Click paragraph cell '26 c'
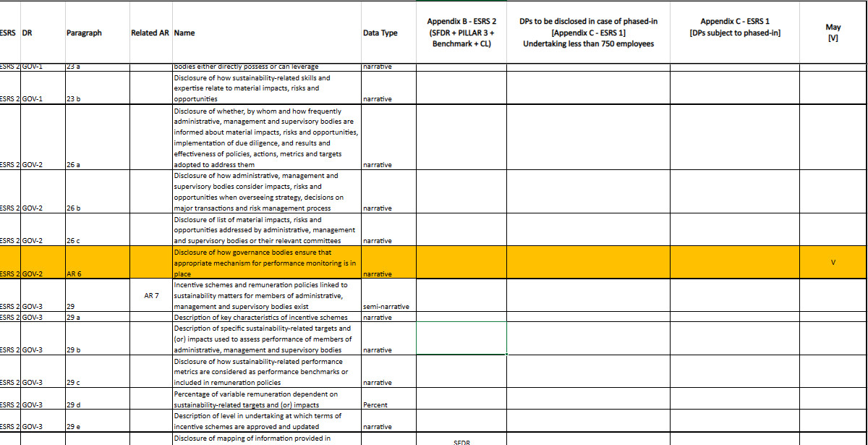 tap(96, 229)
